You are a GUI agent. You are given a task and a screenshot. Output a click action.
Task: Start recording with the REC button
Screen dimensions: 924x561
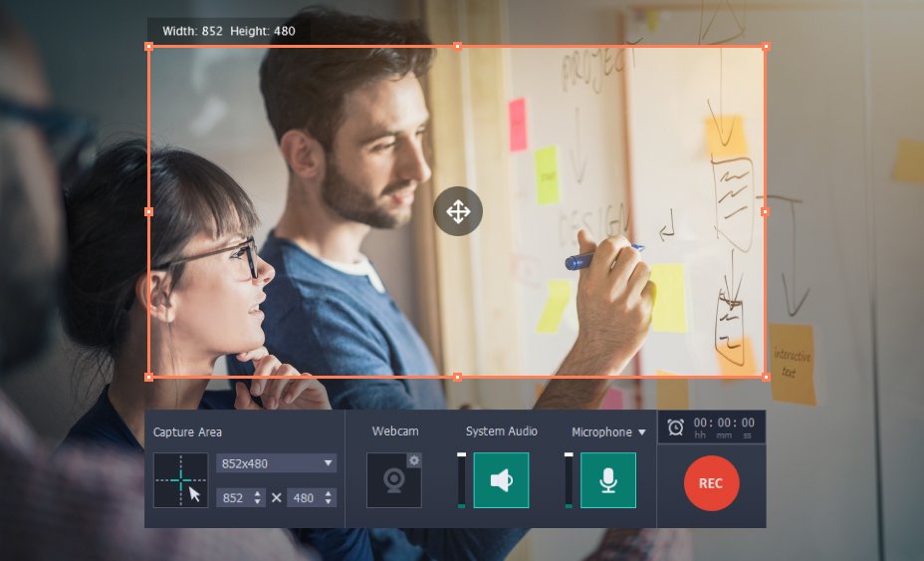coord(711,483)
